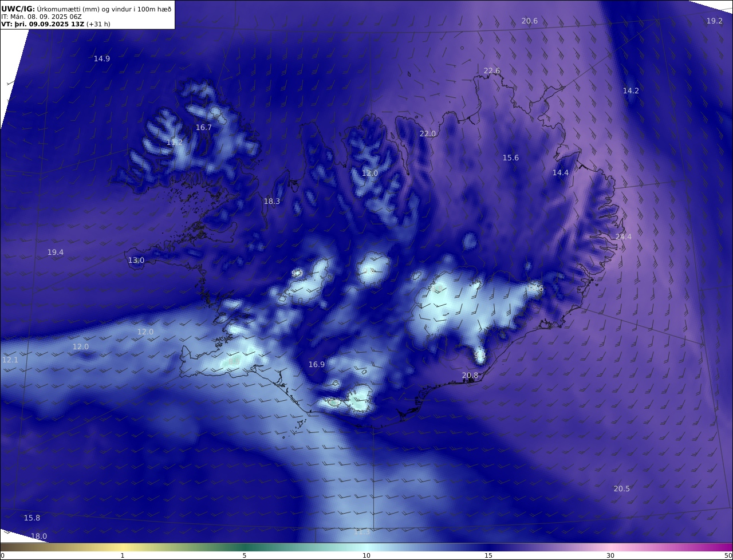Image resolution: width=733 pixels, height=560 pixels.
Task: Click the 12.1 value label
Action: coord(10,360)
